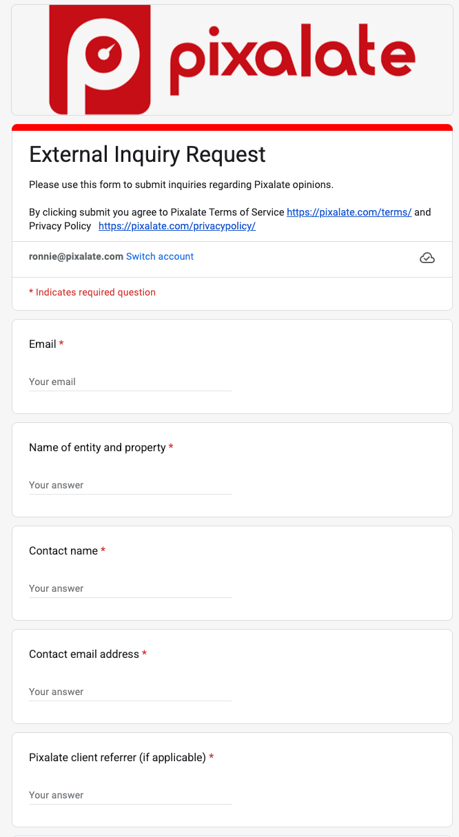
Task: Open the pixalate.com/terms/ link
Action: [349, 212]
